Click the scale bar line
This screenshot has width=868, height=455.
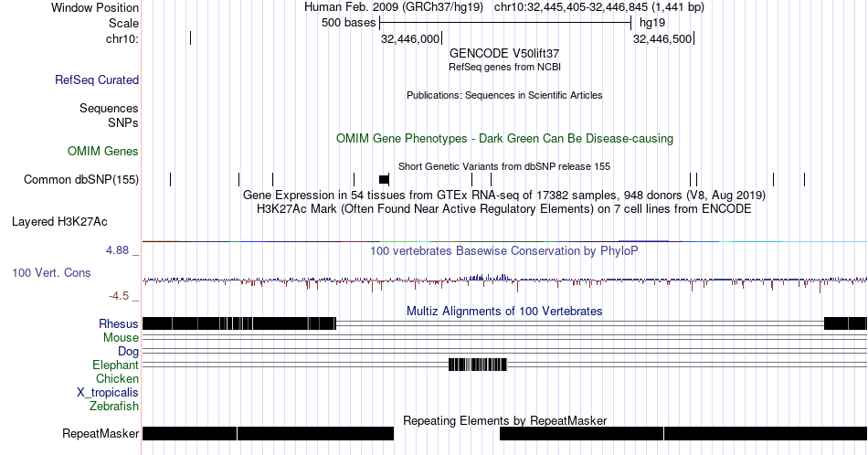click(x=505, y=23)
